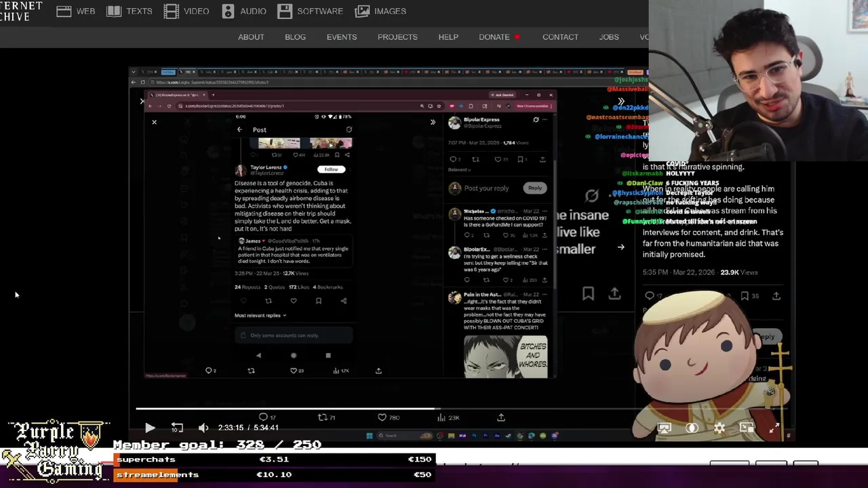Viewport: 868px width, 488px height.
Task: Open the VIDEO section
Action: [186, 11]
